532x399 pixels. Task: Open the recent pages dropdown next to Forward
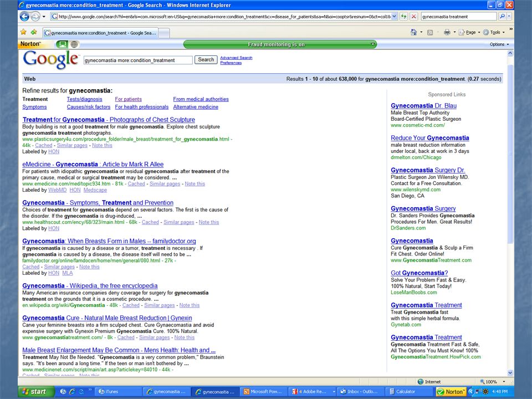[x=44, y=17]
